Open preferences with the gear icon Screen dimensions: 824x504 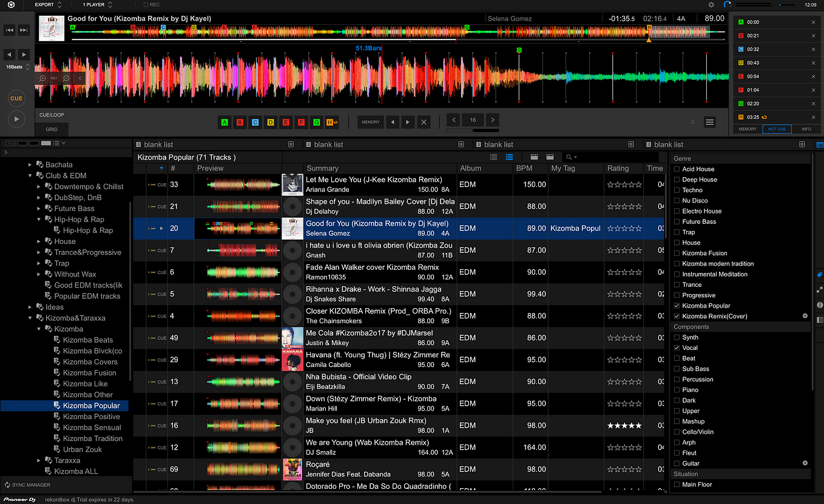[x=711, y=5]
